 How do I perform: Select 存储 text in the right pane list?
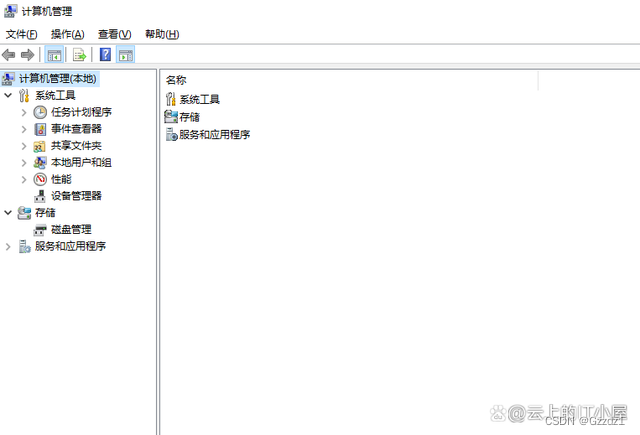[x=189, y=117]
